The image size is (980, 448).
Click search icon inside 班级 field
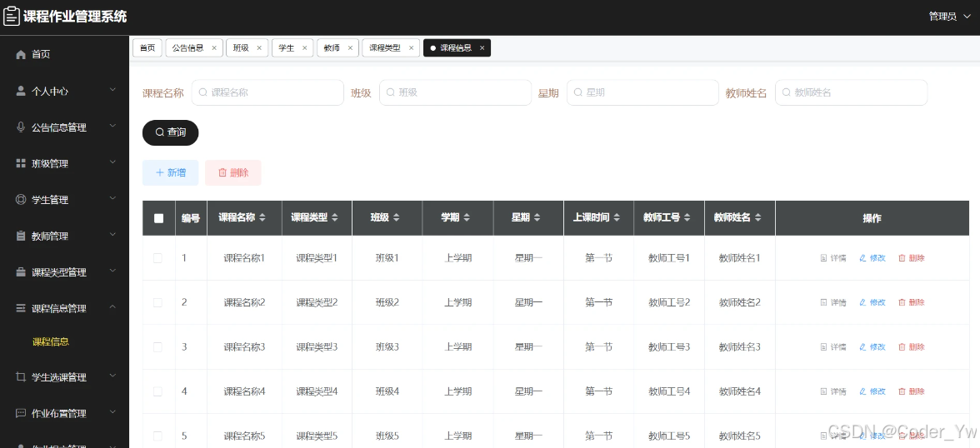[x=391, y=92]
